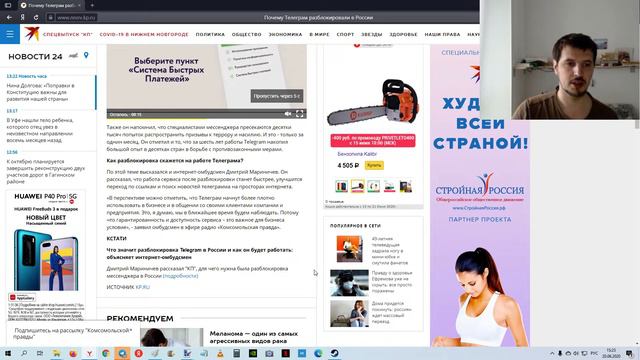Viewport: 640px width, 360px height.
Task: Open Steam from the taskbar
Action: [x=334, y=353]
